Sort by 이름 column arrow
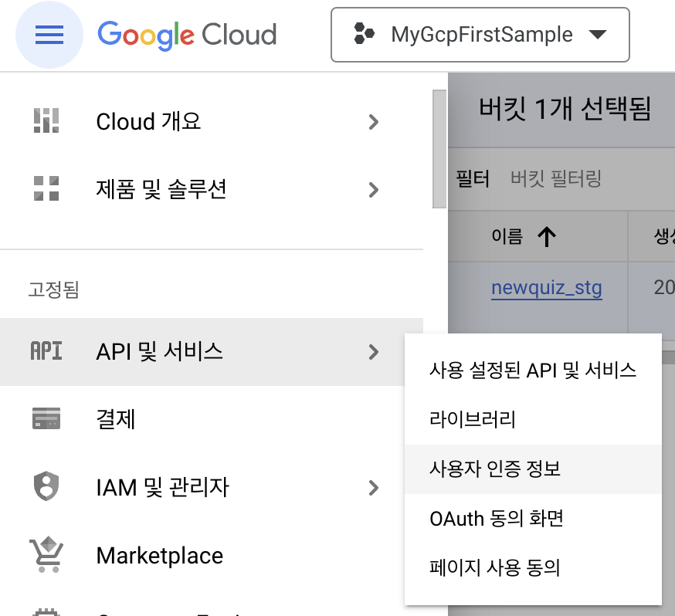 (x=547, y=236)
